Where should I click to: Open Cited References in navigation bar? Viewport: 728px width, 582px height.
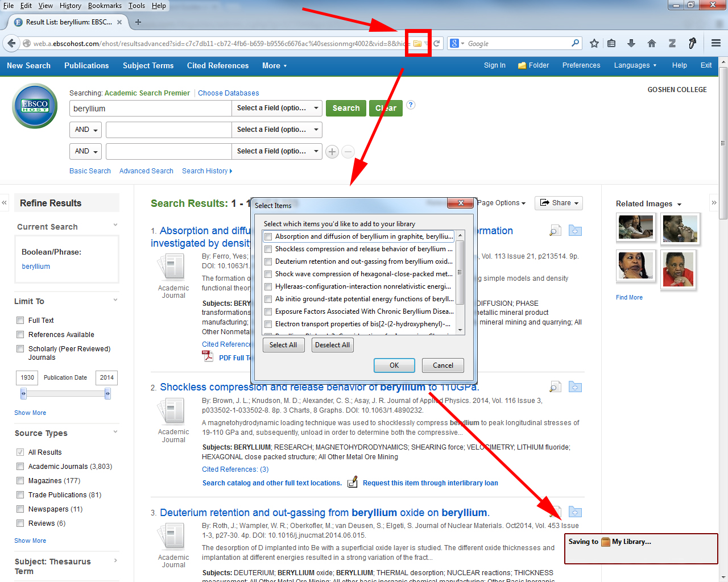[218, 65]
